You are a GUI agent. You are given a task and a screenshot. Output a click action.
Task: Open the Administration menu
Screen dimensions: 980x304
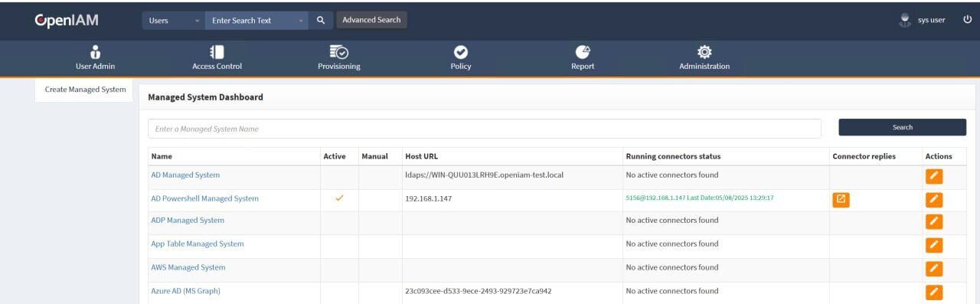[704, 57]
